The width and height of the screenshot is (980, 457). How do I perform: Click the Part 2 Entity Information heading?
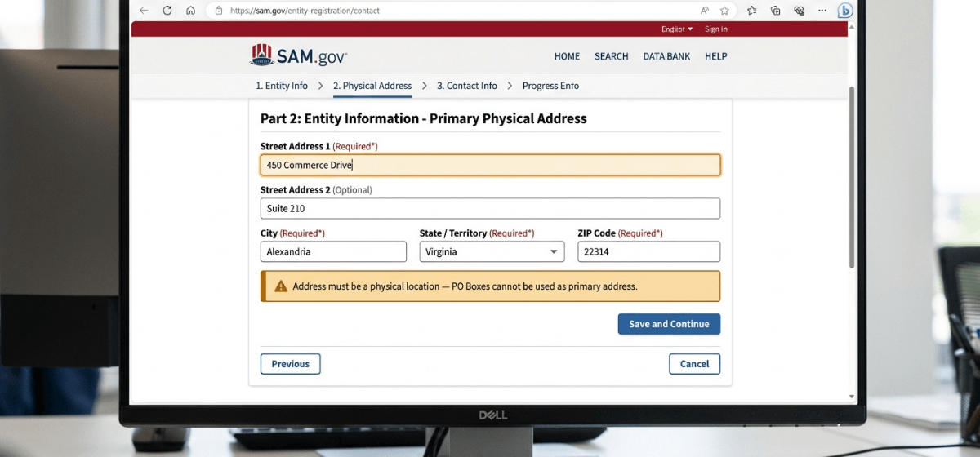(x=424, y=118)
